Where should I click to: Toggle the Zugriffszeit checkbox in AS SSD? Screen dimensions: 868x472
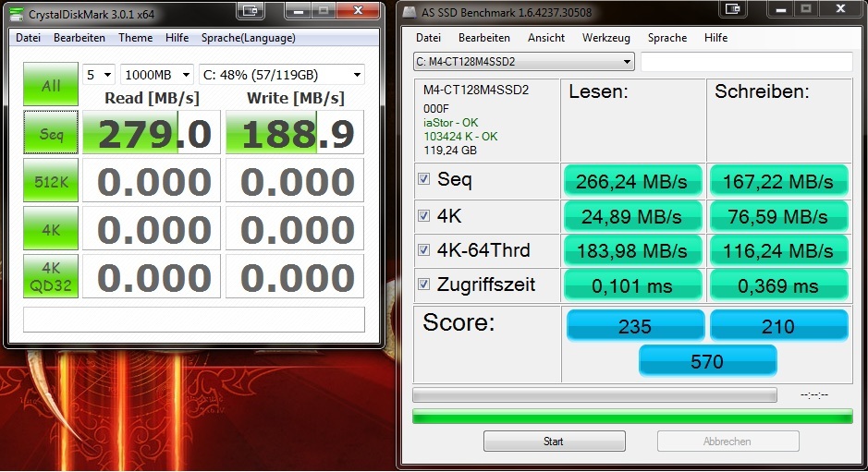click(x=424, y=284)
